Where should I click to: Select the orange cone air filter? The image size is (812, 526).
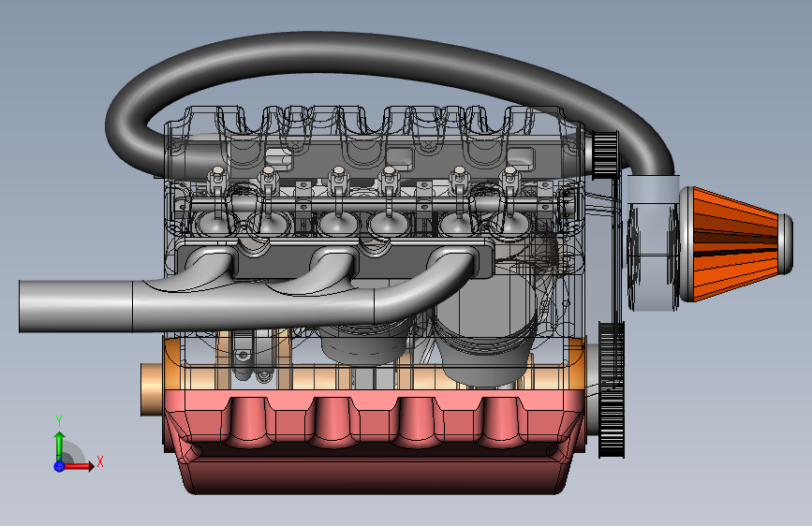click(x=737, y=244)
